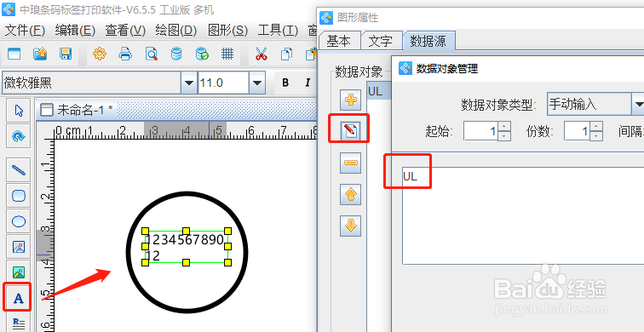Viewport: 644px width, 332px height.
Task: Select the Ellipse drawing tool
Action: (19, 221)
